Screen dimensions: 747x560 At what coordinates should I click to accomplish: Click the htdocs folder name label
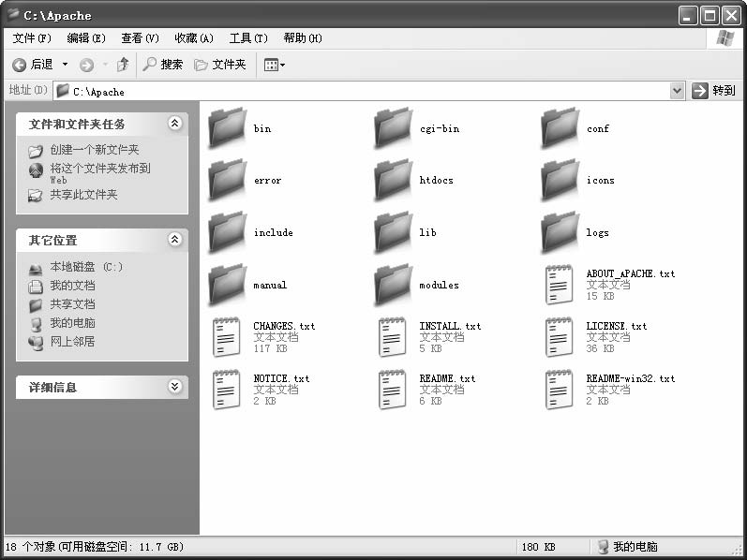coord(437,180)
